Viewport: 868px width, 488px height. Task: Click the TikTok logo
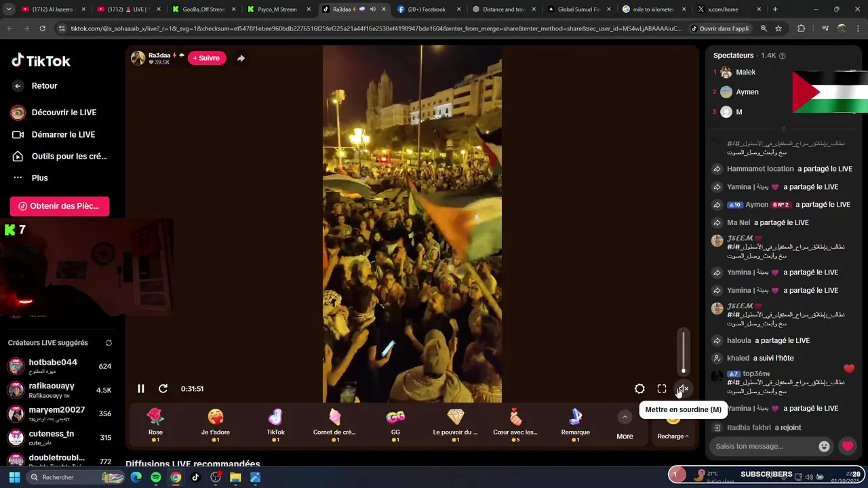point(41,60)
